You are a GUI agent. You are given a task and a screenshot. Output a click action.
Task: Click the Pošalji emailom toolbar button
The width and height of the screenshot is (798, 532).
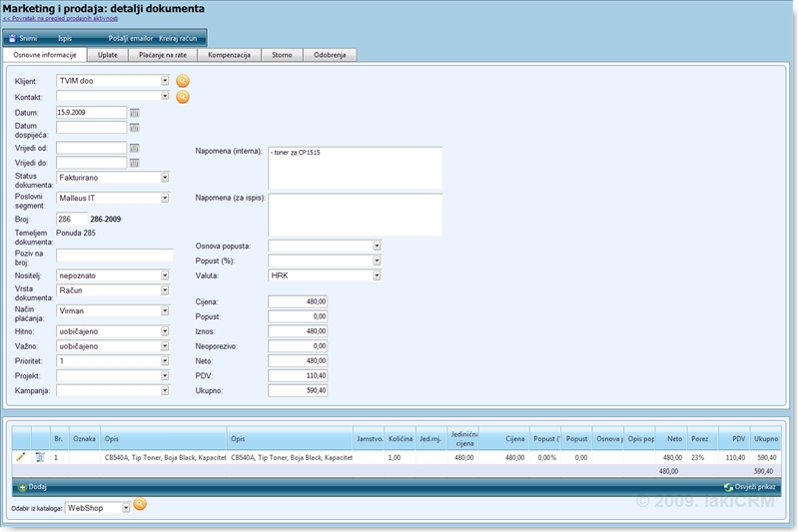[x=131, y=38]
